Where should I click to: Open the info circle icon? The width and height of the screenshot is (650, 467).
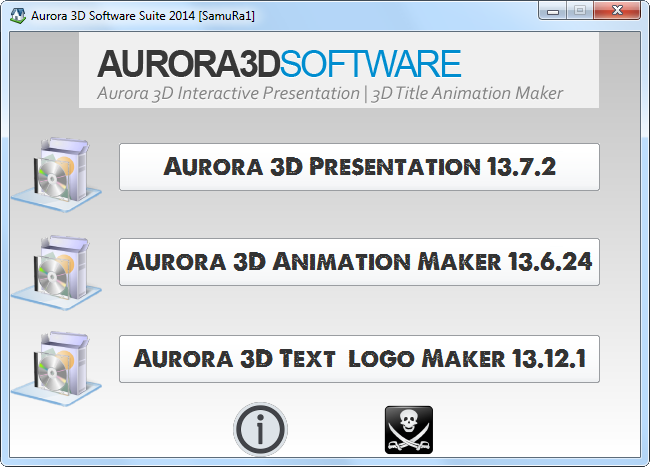pos(260,429)
